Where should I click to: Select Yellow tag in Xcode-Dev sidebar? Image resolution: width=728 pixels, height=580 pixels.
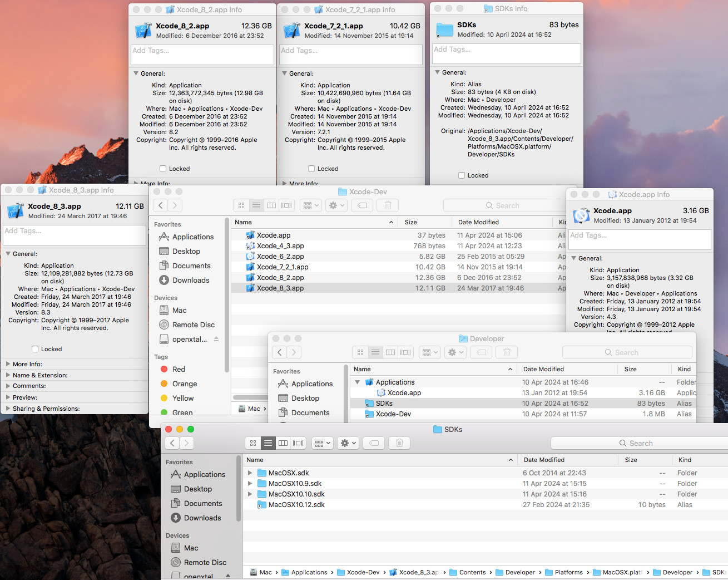177,398
